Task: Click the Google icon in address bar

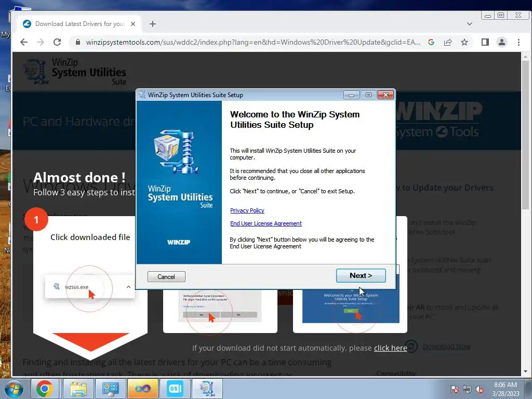Action: point(431,42)
